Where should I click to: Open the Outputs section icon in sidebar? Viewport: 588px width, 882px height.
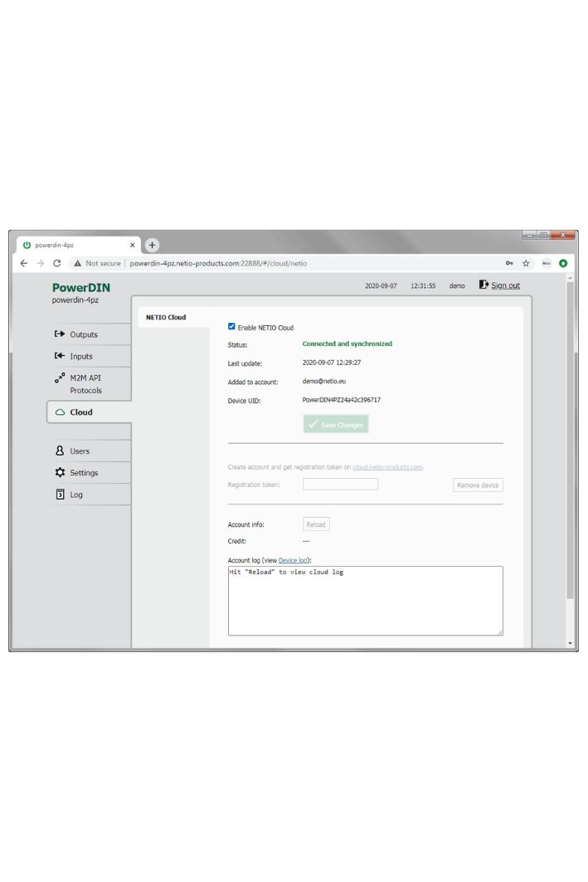click(x=59, y=334)
